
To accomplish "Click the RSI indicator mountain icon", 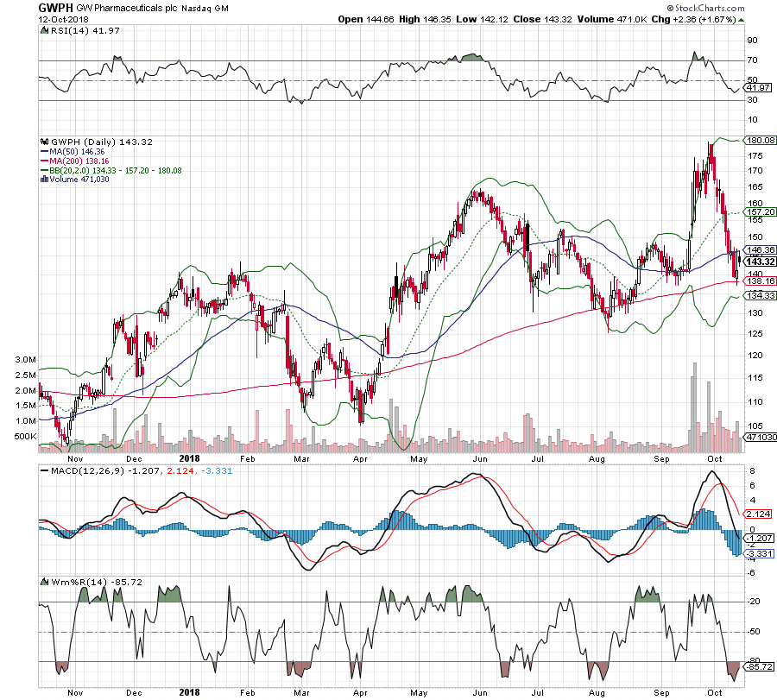I will tap(44, 31).
